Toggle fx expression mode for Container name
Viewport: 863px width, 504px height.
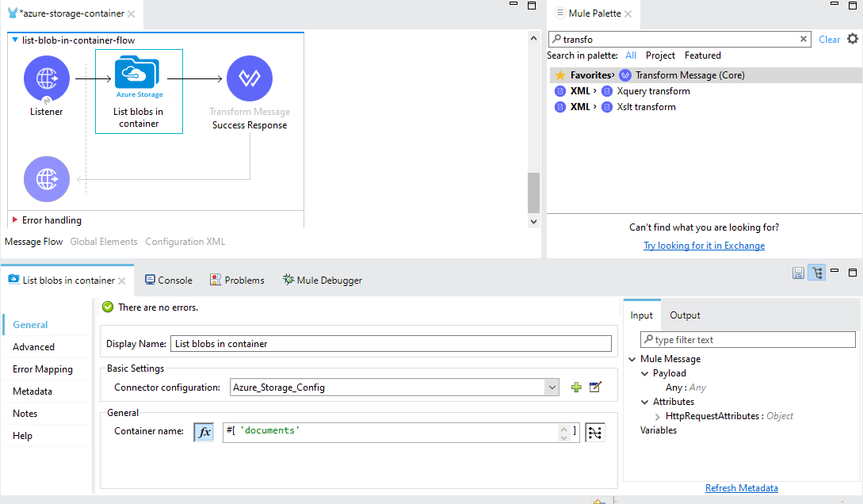pos(204,433)
